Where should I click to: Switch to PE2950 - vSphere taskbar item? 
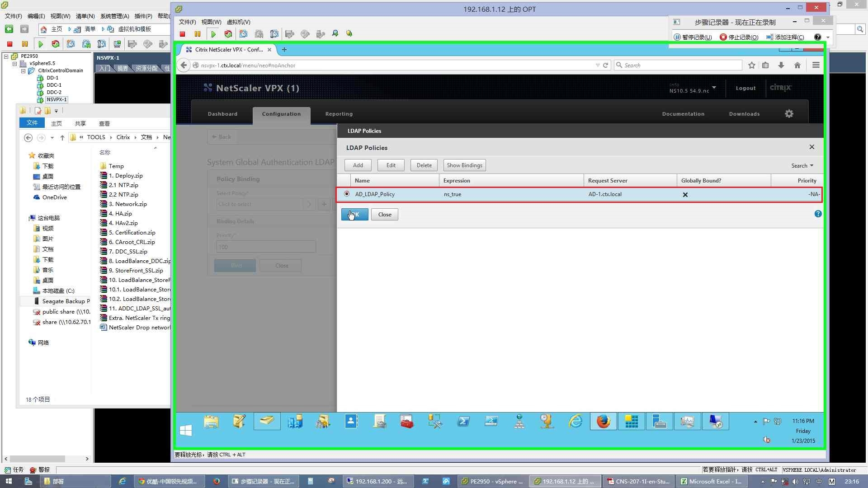click(493, 481)
